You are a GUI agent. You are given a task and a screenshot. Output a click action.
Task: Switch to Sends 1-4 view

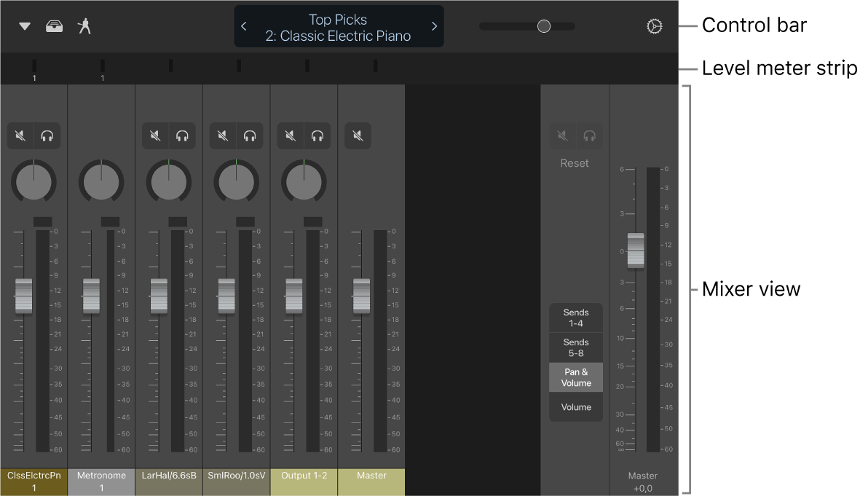(x=576, y=318)
